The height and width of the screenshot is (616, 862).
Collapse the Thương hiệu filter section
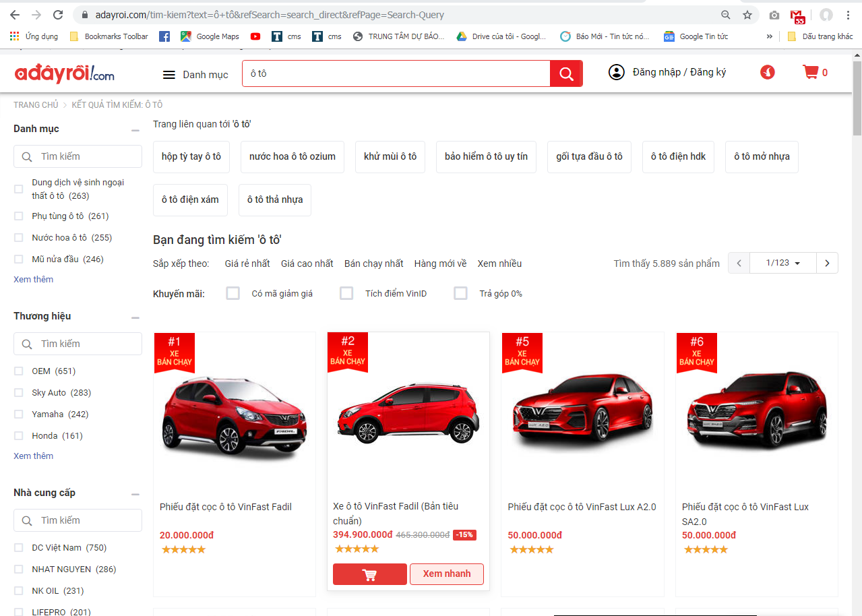[135, 317]
